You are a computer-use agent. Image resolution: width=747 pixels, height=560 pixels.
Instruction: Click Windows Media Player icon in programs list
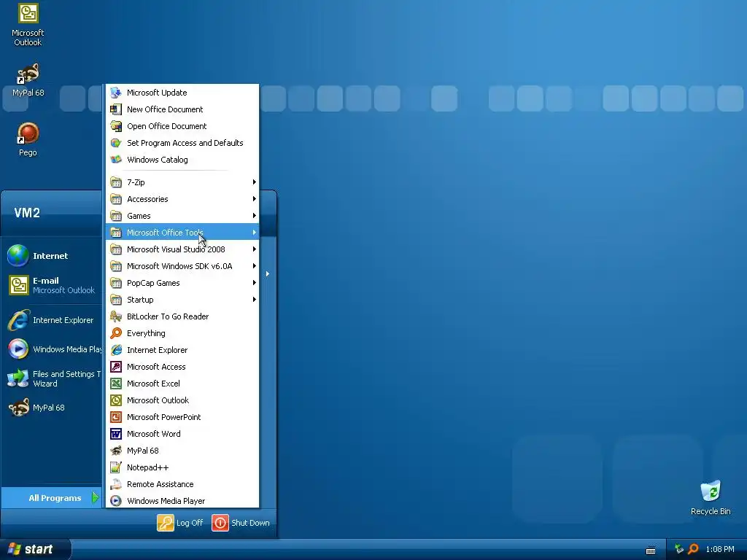pos(116,500)
